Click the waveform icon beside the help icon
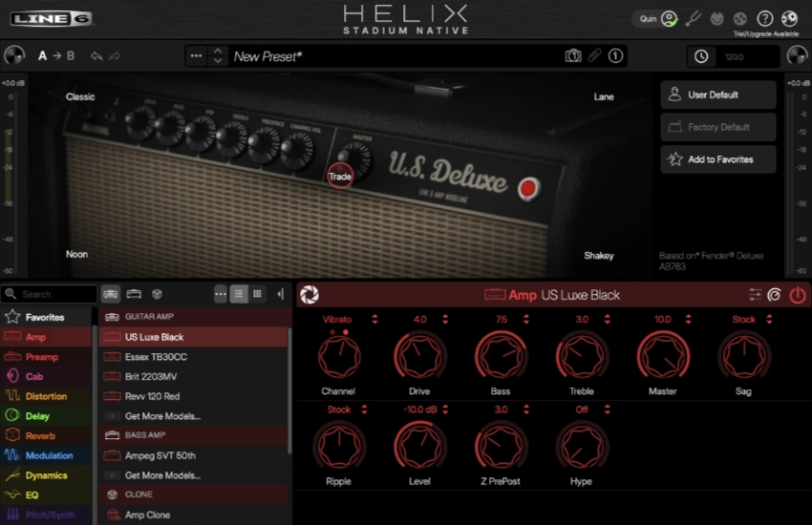The image size is (812, 525). [x=740, y=19]
